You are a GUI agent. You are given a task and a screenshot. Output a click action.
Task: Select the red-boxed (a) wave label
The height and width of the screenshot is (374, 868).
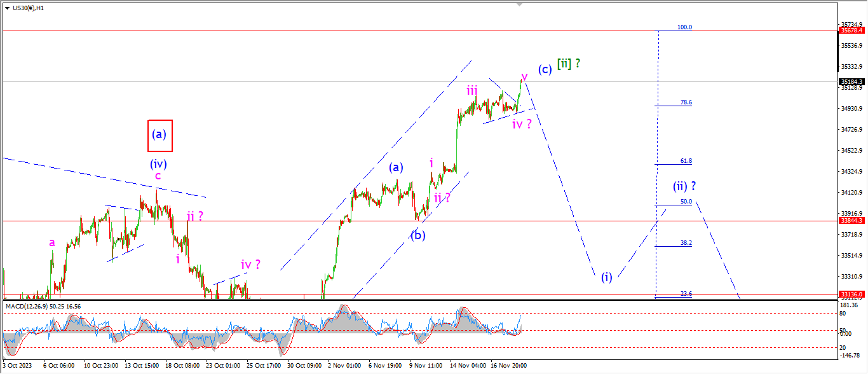(x=159, y=135)
